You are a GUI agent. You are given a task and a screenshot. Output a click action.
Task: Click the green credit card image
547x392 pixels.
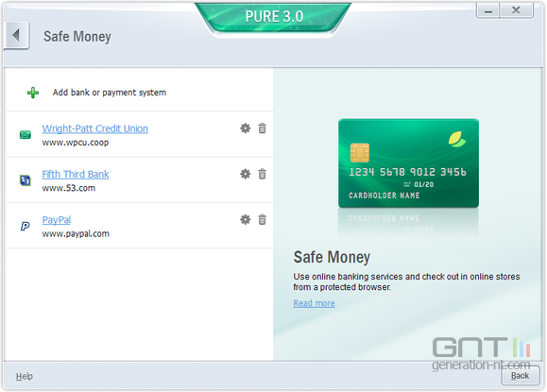click(408, 163)
